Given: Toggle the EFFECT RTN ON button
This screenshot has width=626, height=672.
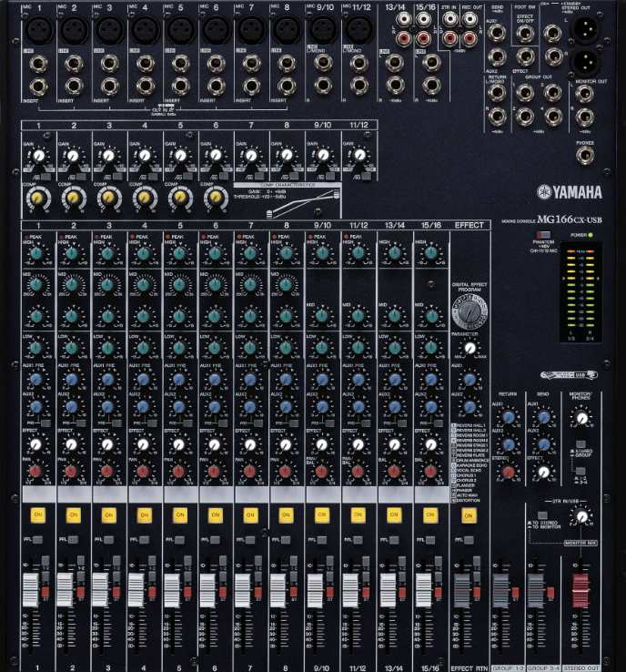Looking at the screenshot, I should coord(469,515).
